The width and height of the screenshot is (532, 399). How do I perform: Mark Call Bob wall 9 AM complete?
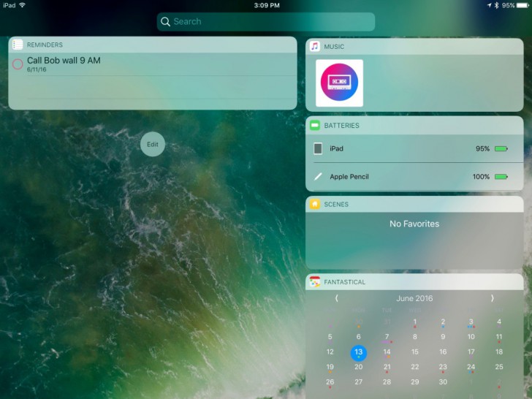(x=18, y=64)
